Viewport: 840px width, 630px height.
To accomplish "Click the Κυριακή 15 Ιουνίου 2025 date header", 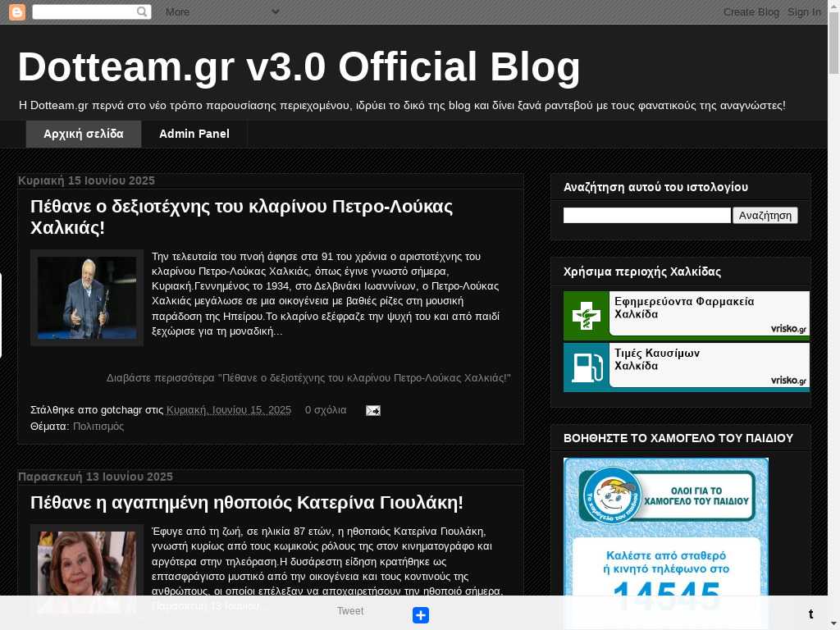I will (x=86, y=180).
